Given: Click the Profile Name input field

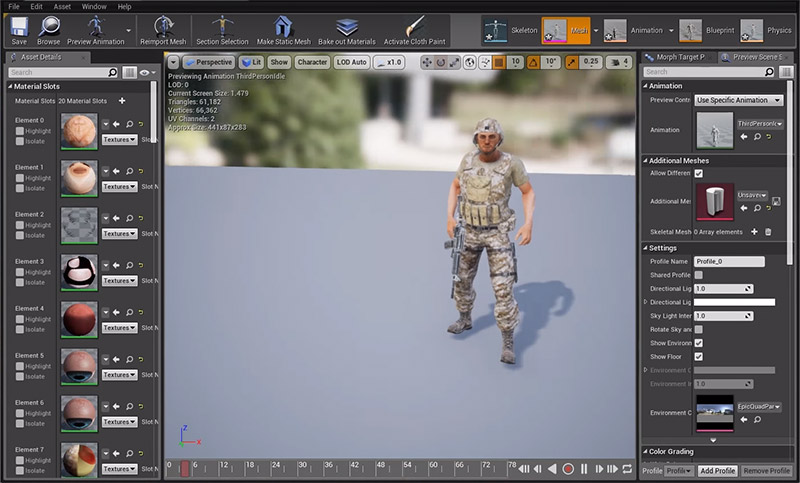Looking at the screenshot, I should pos(729,261).
